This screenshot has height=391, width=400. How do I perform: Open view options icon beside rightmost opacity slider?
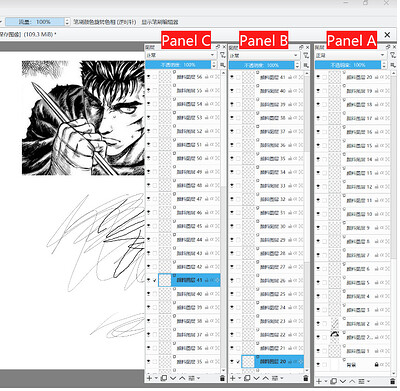(393, 65)
